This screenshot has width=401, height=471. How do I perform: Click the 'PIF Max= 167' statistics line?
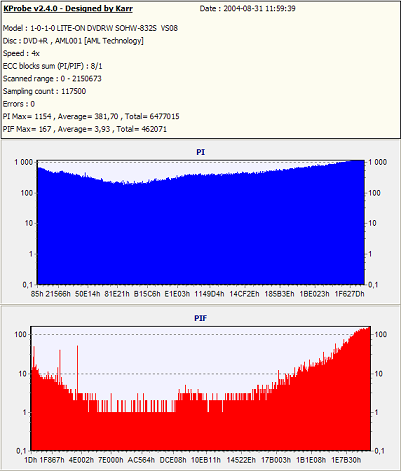[x=85, y=129]
